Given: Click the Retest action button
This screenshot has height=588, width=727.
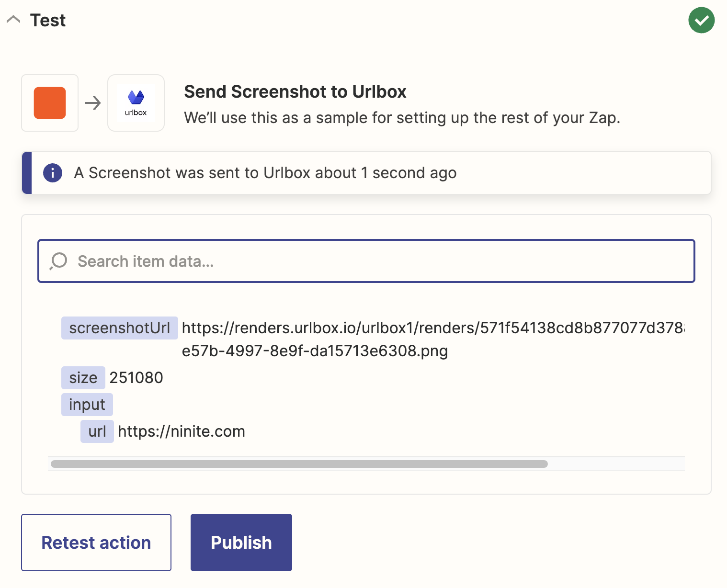Looking at the screenshot, I should coord(96,542).
